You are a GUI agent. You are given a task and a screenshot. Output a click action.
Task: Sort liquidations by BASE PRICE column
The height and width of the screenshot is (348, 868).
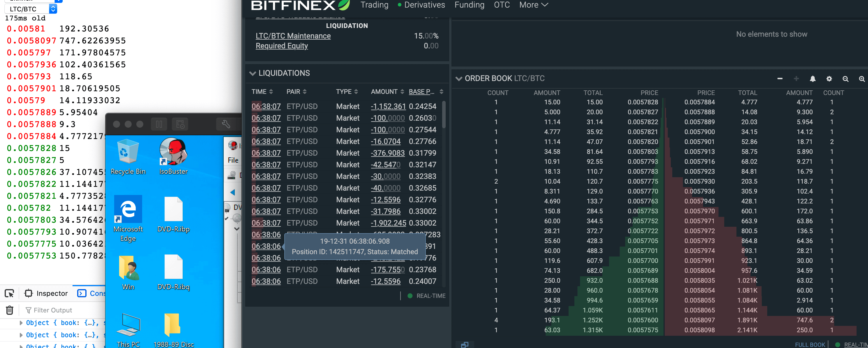click(x=426, y=92)
